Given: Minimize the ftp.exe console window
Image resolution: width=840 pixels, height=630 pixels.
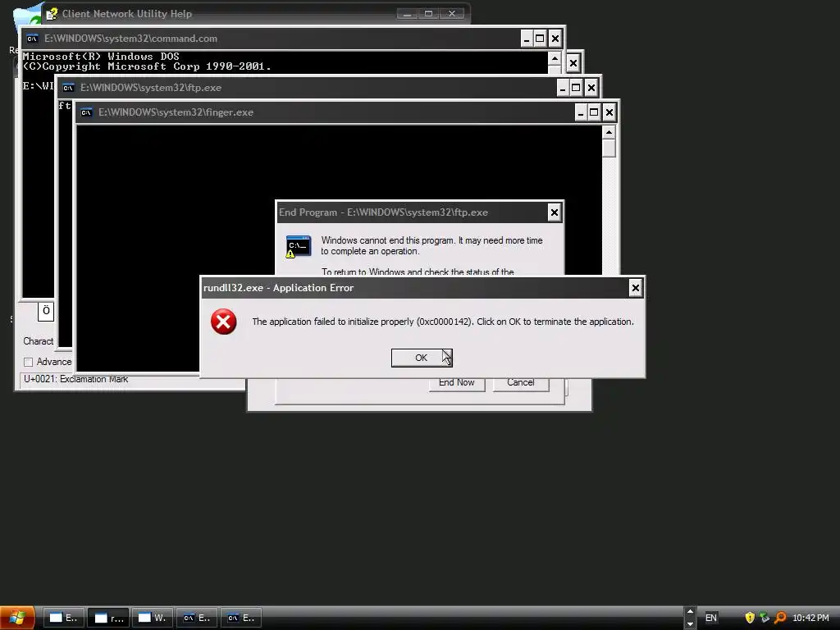Looking at the screenshot, I should point(563,88).
